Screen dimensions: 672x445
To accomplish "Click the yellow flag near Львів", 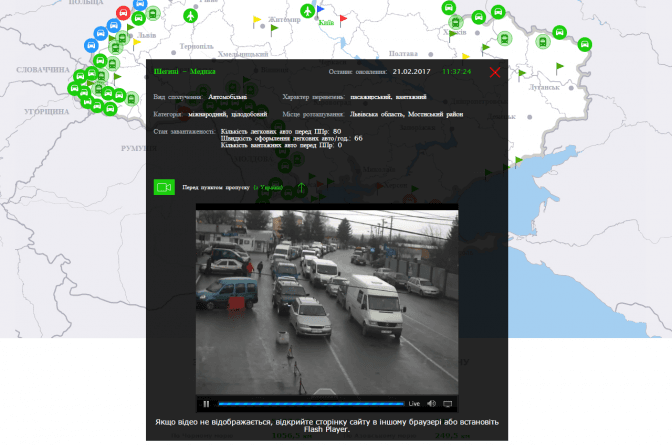I will coord(137,42).
